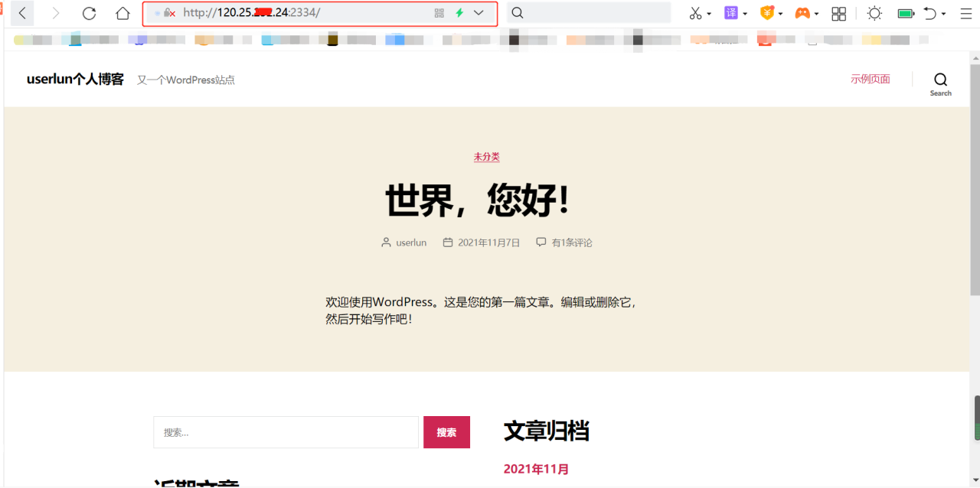Open the browser home page icon
The image size is (980, 488).
[x=122, y=13]
